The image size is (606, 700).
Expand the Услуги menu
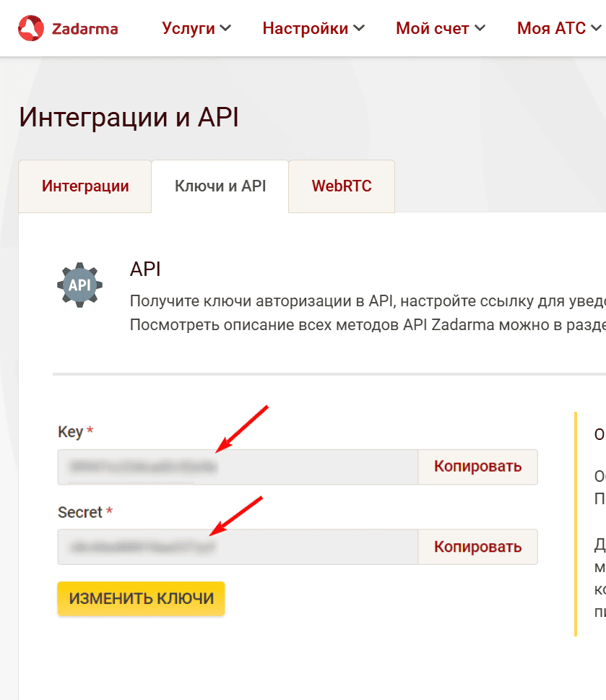click(196, 28)
